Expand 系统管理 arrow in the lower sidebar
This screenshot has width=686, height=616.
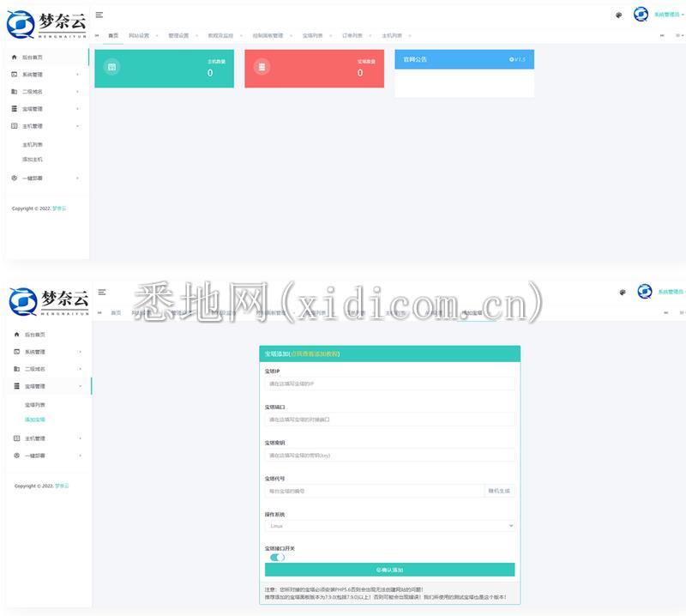tap(80, 352)
